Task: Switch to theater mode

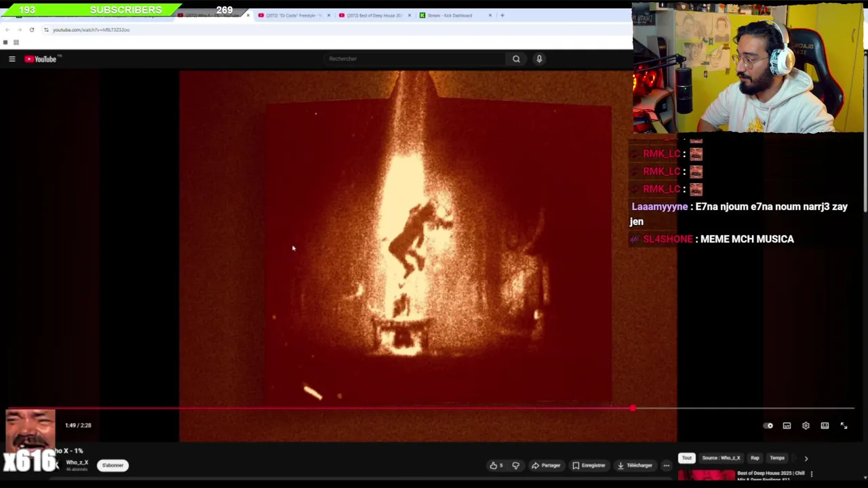Action: pos(825,426)
